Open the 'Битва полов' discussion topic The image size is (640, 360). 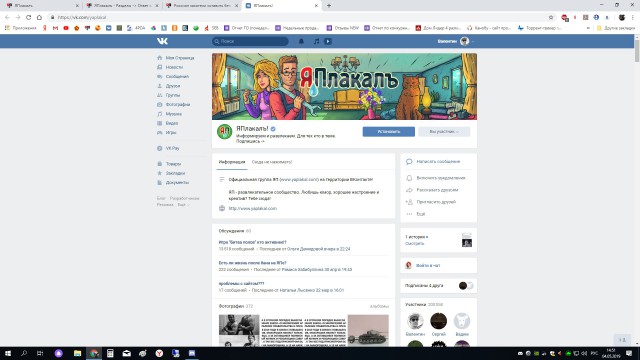coord(252,242)
